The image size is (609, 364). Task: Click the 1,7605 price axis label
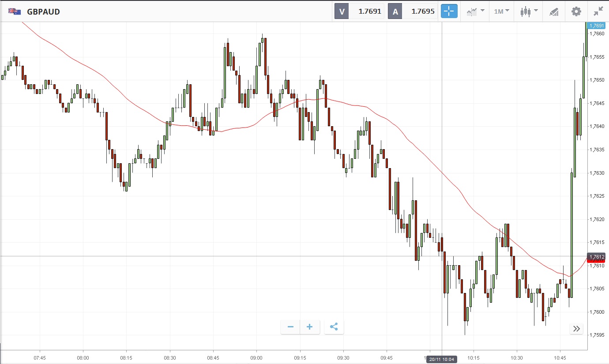(x=597, y=289)
